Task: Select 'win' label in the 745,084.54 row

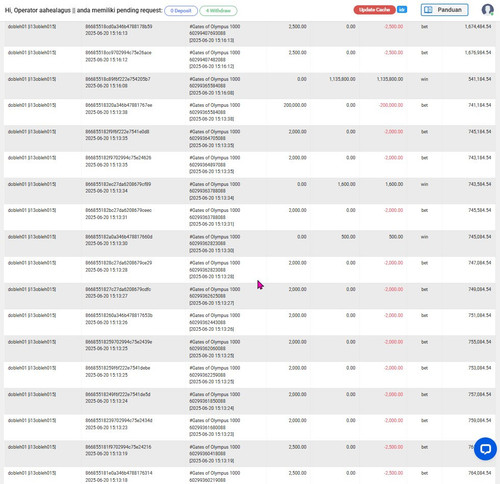Action: tap(424, 237)
